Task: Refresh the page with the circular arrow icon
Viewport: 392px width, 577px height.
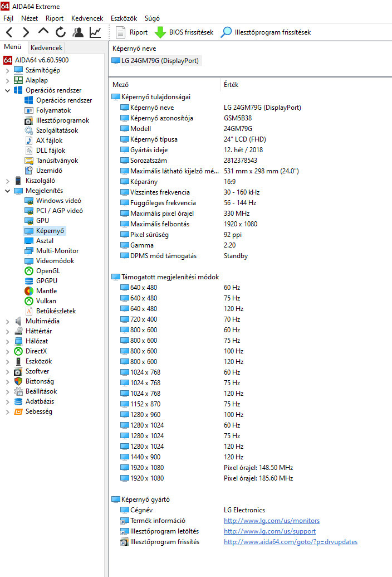Action: click(x=61, y=32)
